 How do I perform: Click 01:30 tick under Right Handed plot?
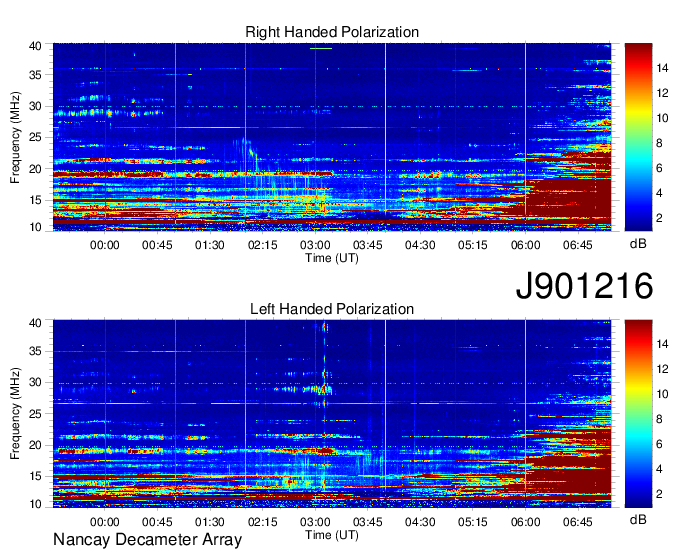210,245
